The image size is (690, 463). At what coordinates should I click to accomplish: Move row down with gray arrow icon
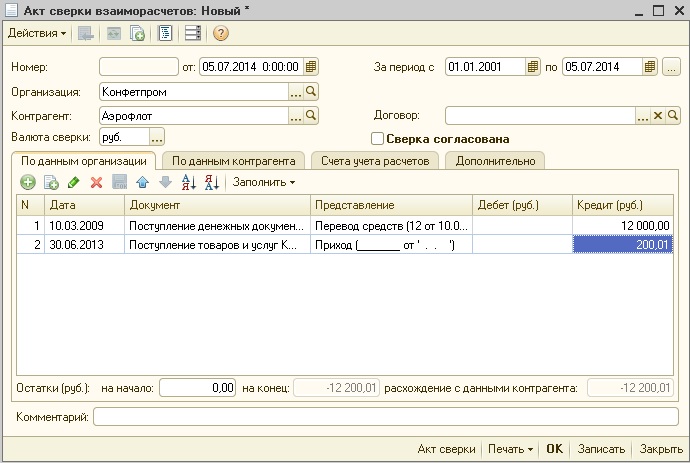click(x=165, y=182)
